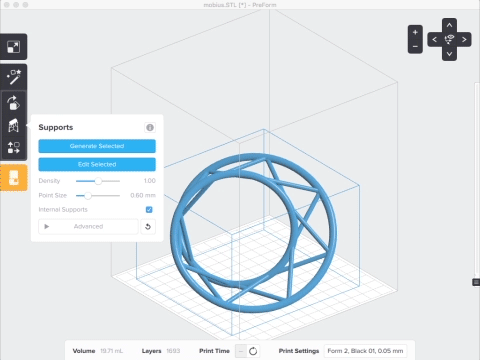This screenshot has width=480, height=360.
Task: Select the Layout arrangement tool
Action: tap(13, 148)
